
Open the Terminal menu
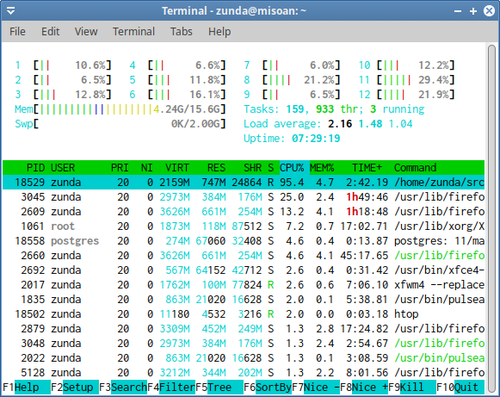[134, 32]
